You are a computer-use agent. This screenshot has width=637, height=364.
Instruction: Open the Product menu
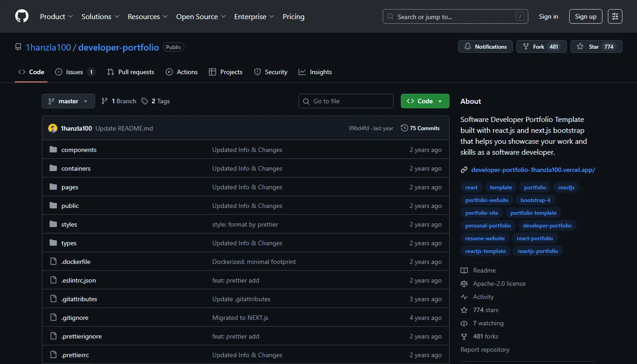(56, 16)
